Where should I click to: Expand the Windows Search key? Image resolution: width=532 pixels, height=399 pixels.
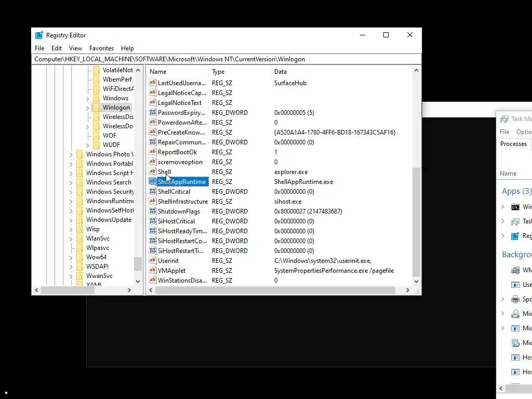(71, 183)
